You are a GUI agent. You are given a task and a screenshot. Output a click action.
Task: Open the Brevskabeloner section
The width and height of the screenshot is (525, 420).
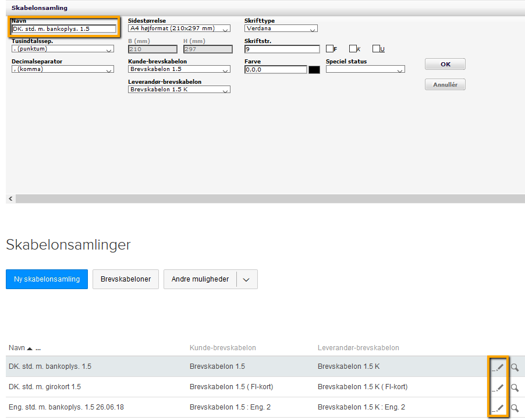coord(125,279)
